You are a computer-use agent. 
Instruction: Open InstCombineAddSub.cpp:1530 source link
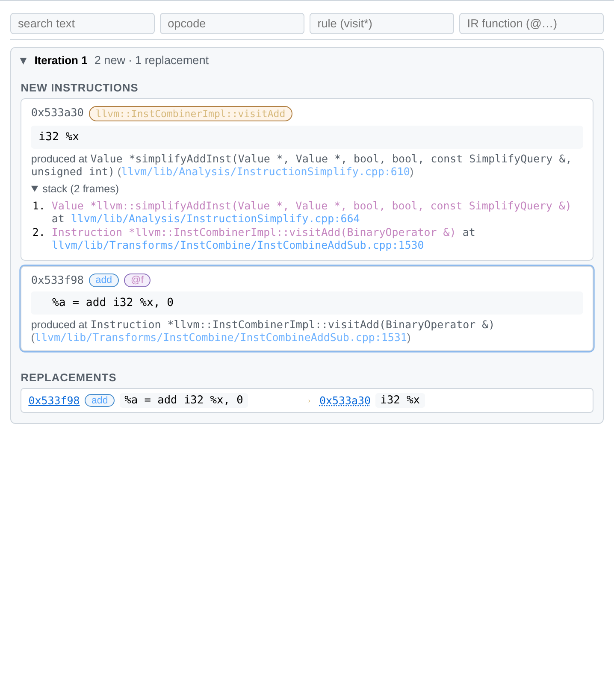click(x=238, y=245)
